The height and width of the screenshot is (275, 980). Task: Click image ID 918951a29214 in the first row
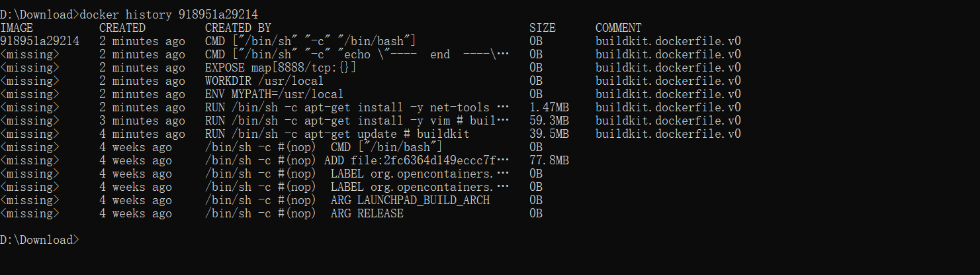(x=40, y=41)
